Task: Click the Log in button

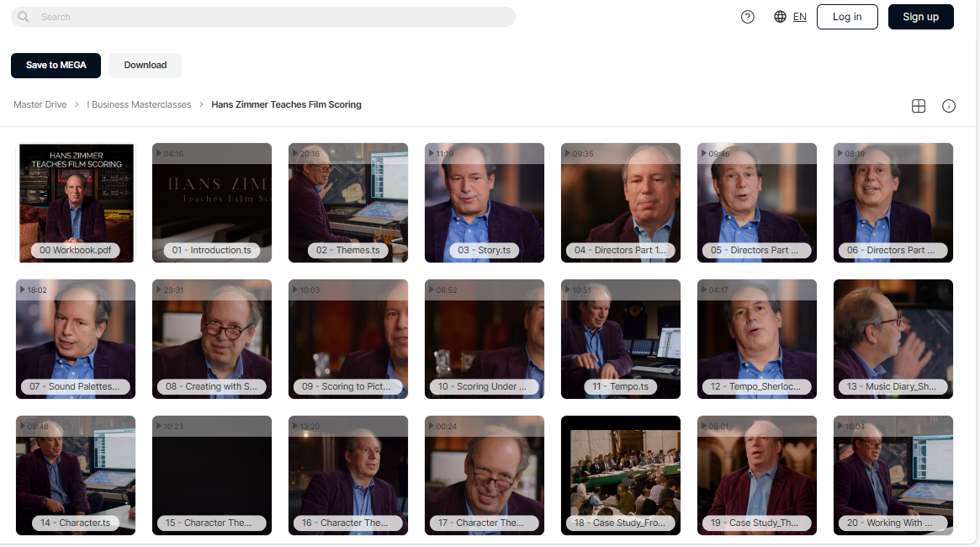Action: (x=847, y=17)
